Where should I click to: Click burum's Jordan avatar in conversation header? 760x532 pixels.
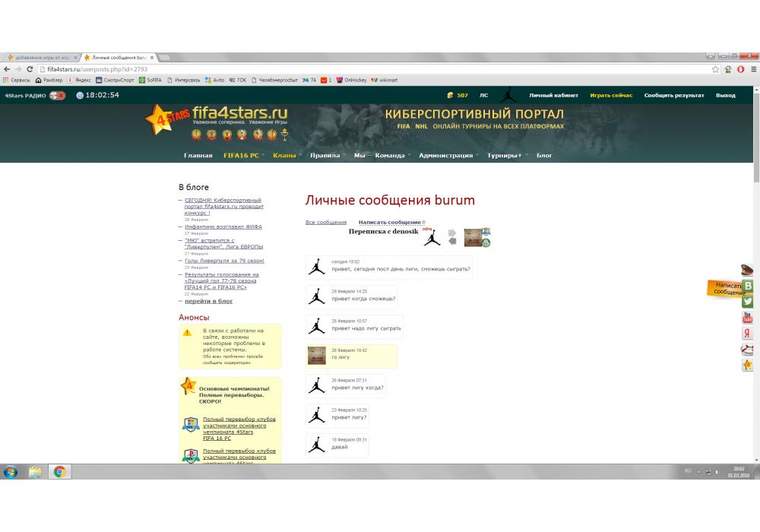coord(432,237)
